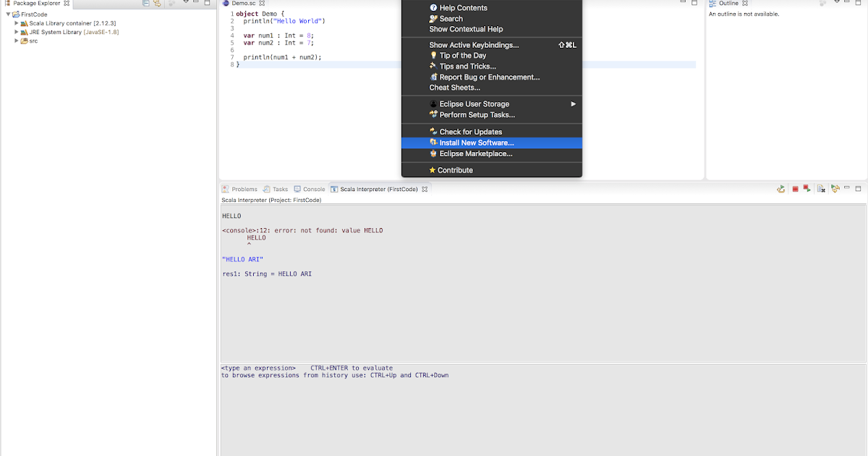Minimize the Scala Interpreter panel
The width and height of the screenshot is (868, 456).
coord(846,188)
